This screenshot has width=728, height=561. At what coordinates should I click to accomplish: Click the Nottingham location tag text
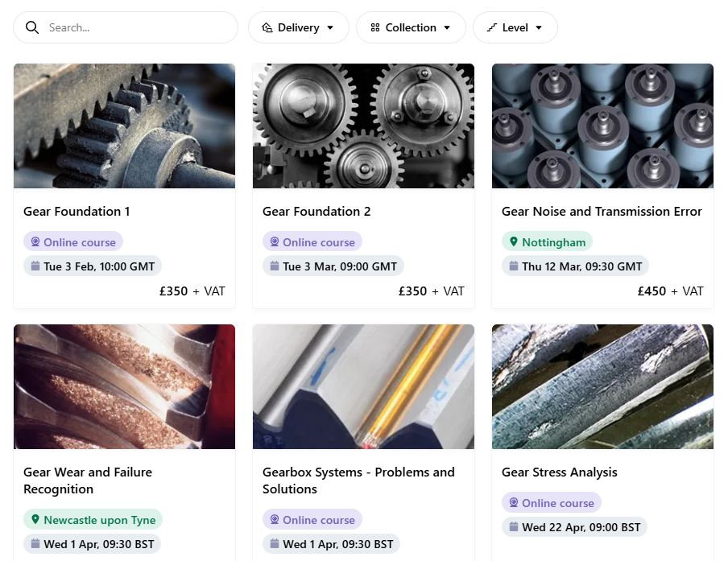554,242
